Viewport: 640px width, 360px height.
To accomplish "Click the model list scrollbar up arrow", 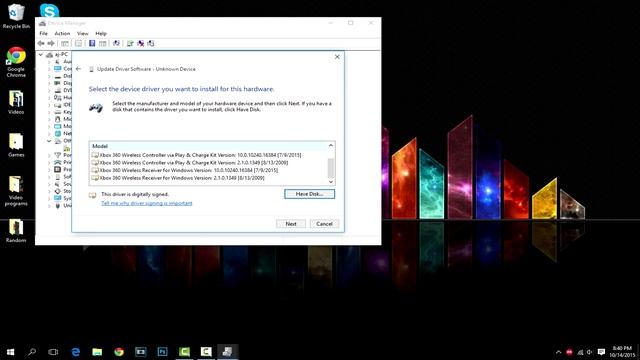I will (x=331, y=146).
